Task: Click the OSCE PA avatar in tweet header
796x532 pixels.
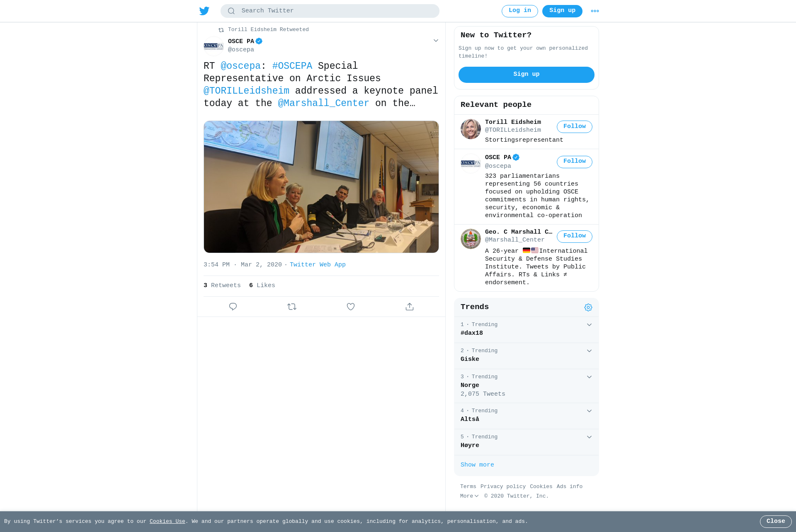Action: click(214, 46)
